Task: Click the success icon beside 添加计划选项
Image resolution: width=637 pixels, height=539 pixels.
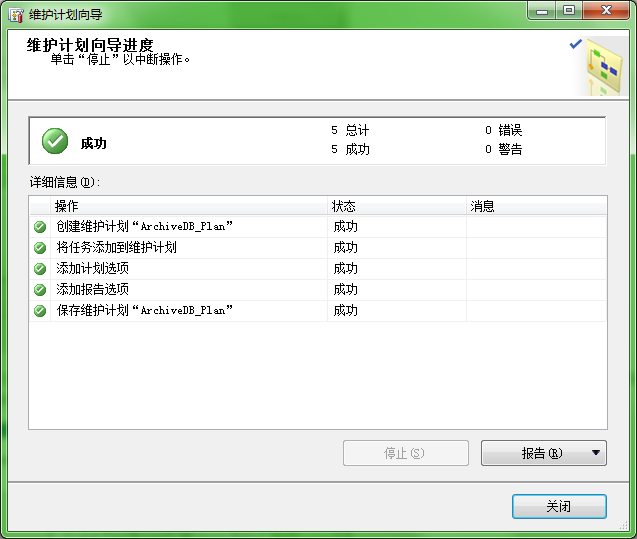Action: coord(40,269)
